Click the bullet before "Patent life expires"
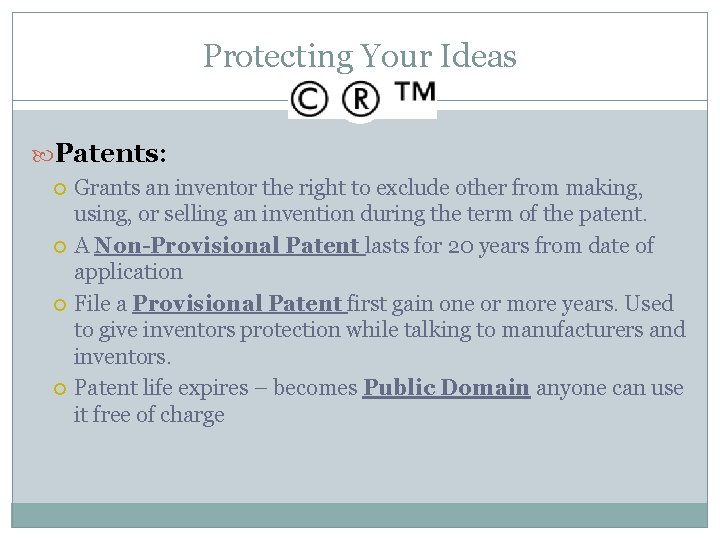Screen dimensions: 720x540 [62, 388]
